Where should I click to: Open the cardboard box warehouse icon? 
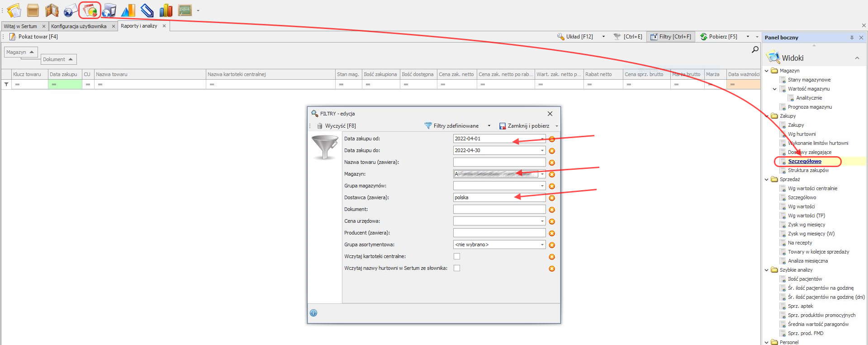click(33, 10)
